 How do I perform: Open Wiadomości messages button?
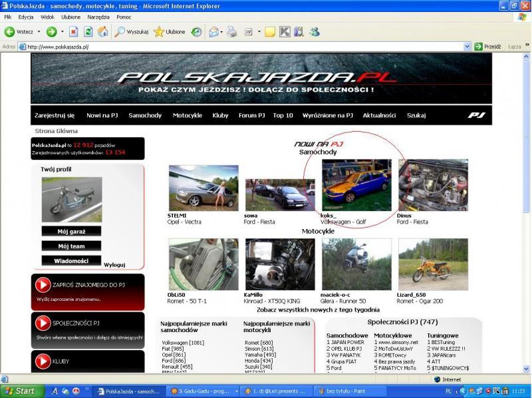71,261
